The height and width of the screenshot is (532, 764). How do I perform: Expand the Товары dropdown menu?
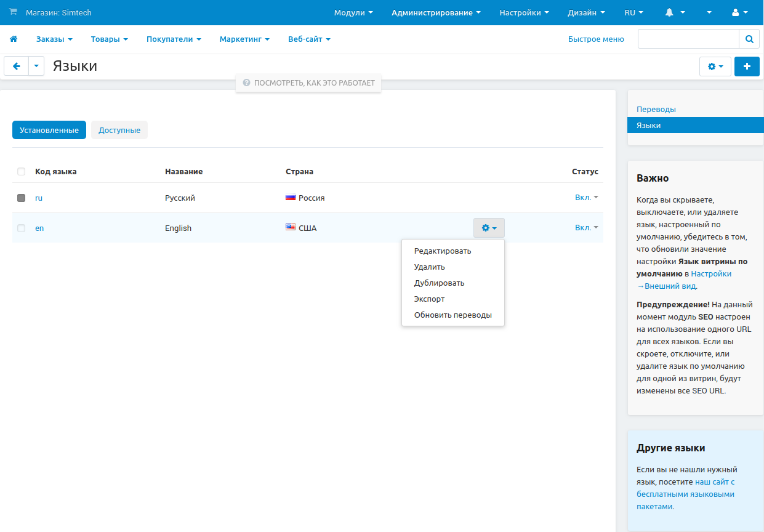point(109,39)
